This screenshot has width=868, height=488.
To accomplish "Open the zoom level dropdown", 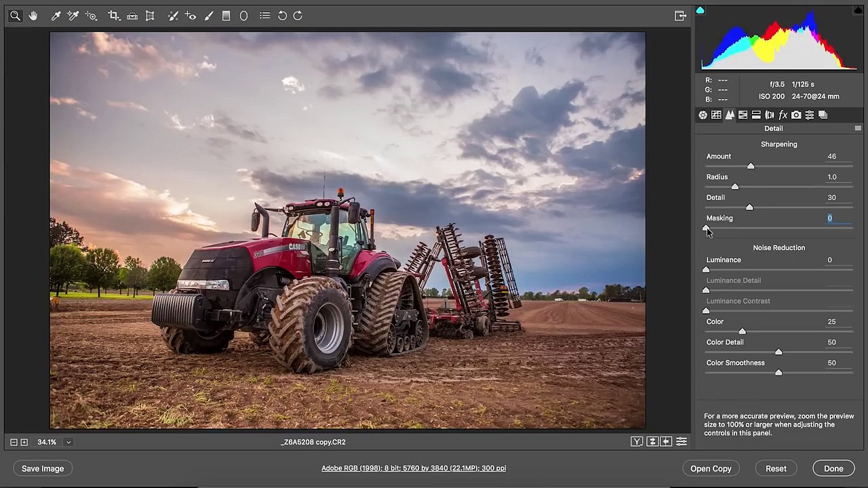I will pos(68,442).
